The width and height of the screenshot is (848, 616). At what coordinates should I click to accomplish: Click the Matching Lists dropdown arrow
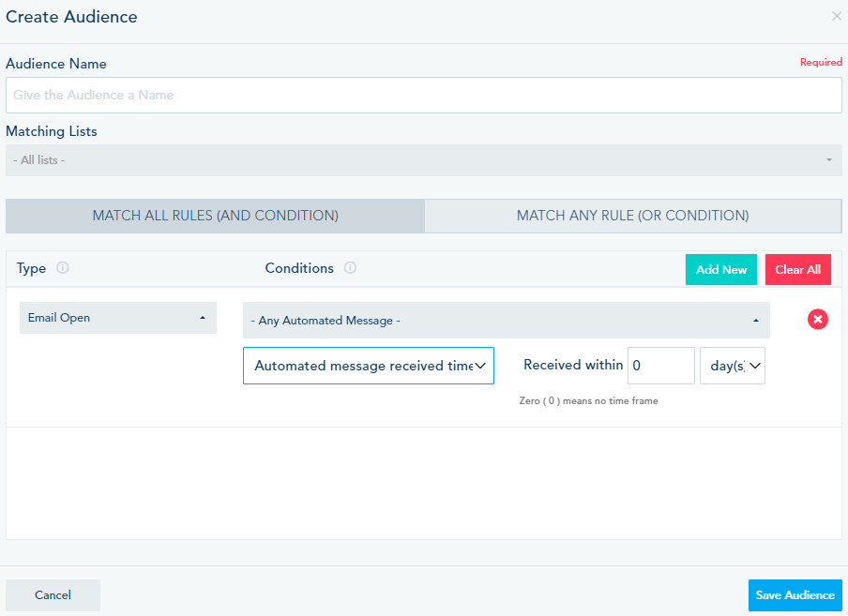pyautogui.click(x=829, y=160)
